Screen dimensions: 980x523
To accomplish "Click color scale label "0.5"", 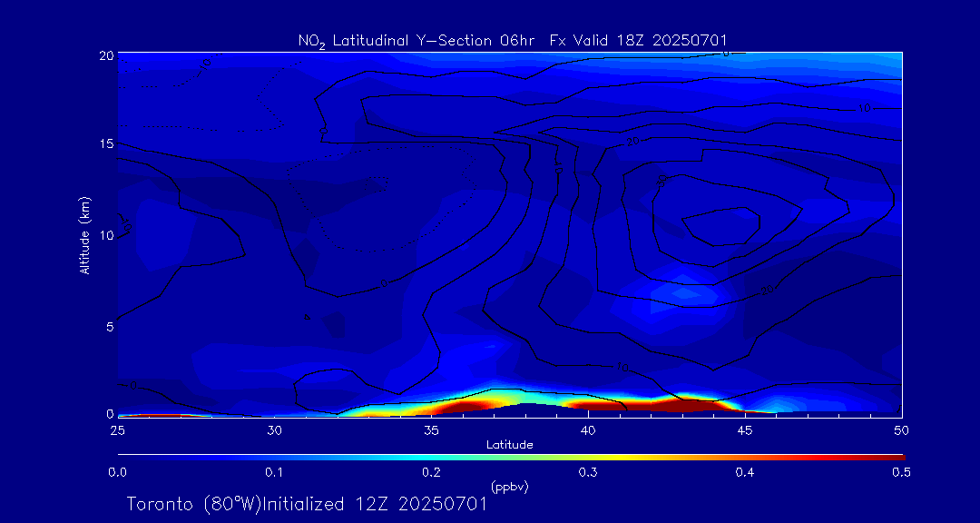I will click(x=901, y=473).
